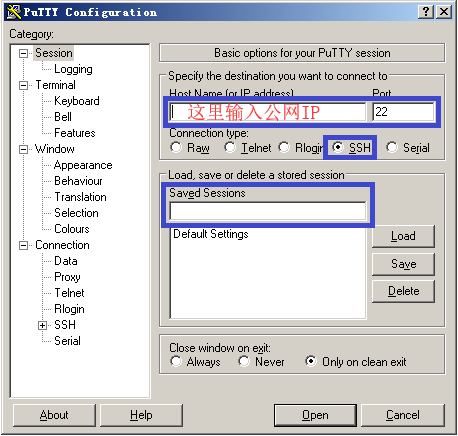
Task: Open the Telnet category in tree
Action: [69, 293]
